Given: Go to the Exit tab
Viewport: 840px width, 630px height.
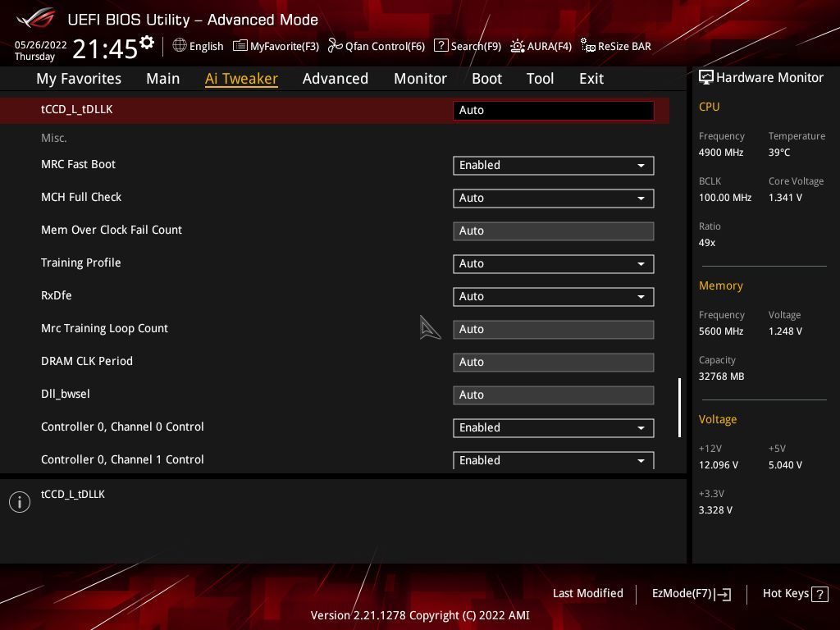Looking at the screenshot, I should coord(591,79).
